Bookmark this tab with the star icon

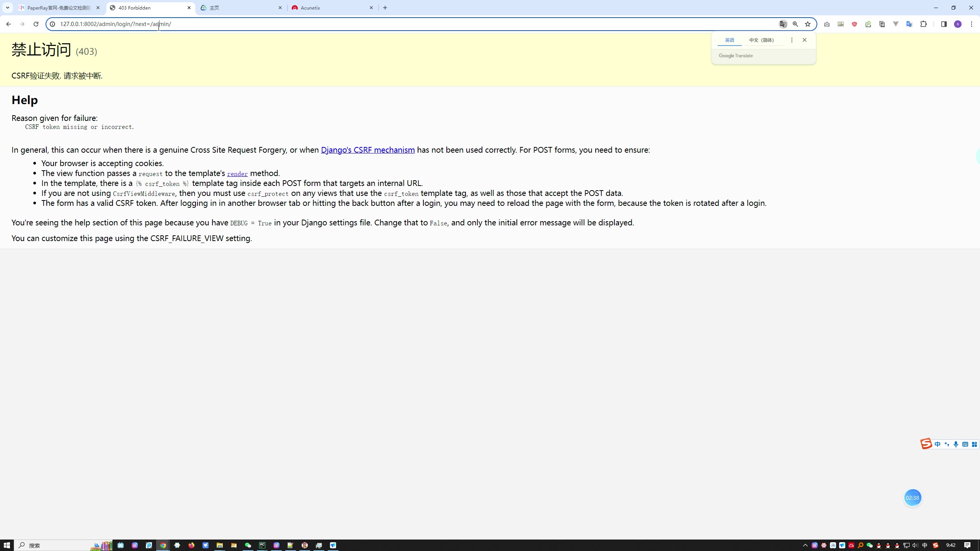808,24
